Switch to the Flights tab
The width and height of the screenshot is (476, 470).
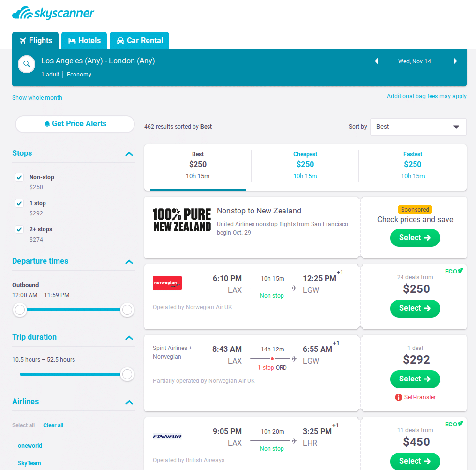(35, 41)
